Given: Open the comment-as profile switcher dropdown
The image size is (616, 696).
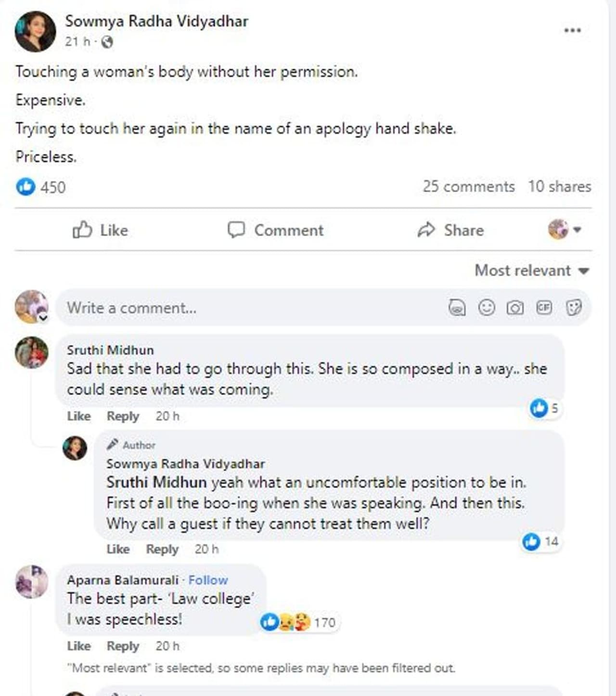Looking at the screenshot, I should tap(565, 230).
